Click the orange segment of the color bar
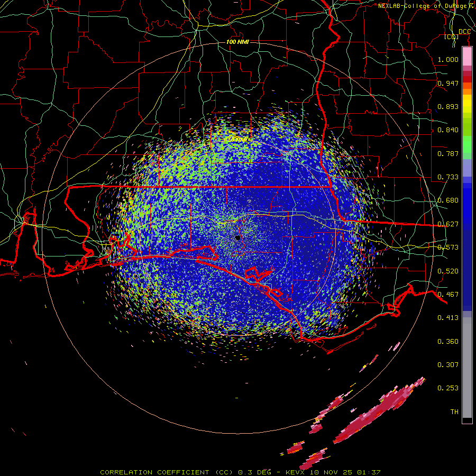 (x=467, y=91)
